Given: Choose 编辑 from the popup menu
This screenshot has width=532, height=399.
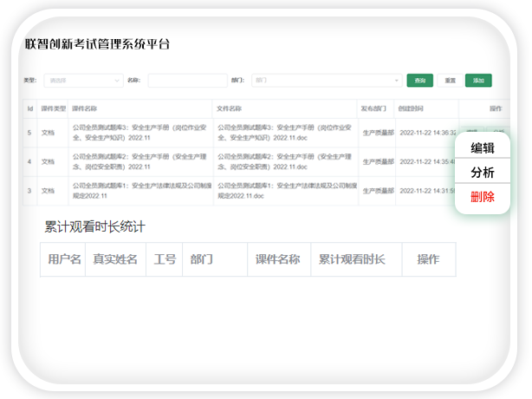Looking at the screenshot, I should click(x=483, y=148).
